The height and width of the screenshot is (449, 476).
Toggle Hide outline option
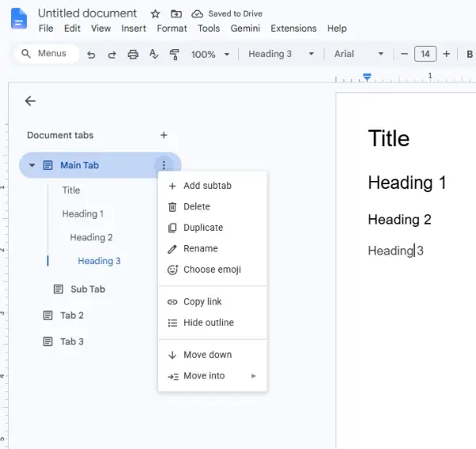(x=212, y=322)
